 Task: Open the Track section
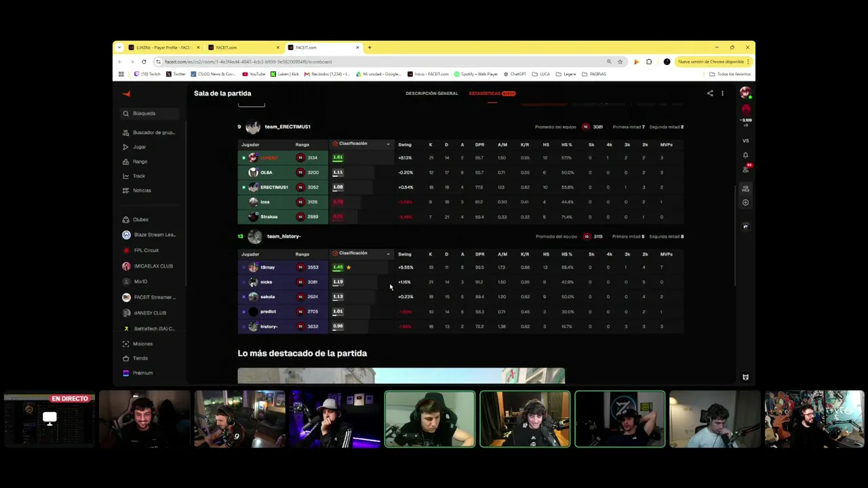click(134, 176)
